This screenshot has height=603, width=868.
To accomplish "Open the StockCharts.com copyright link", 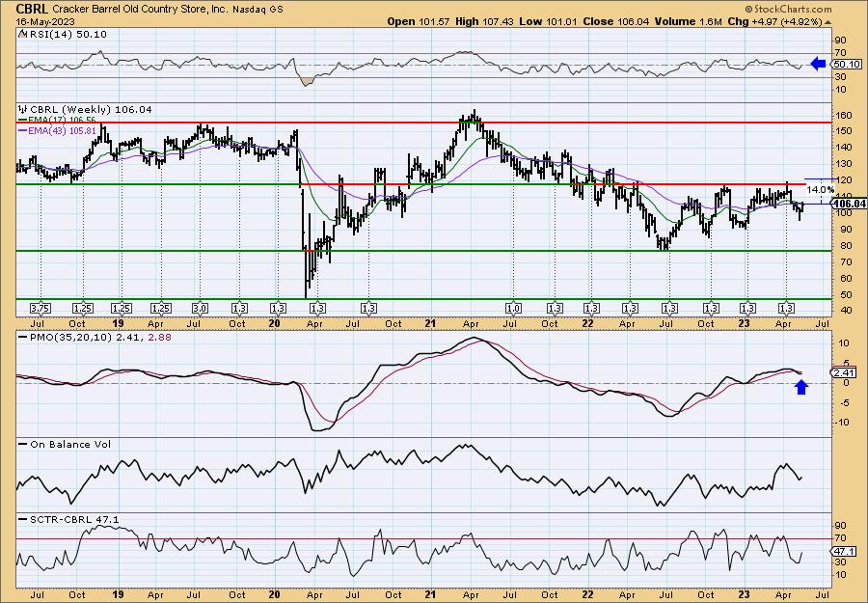I will (x=788, y=9).
